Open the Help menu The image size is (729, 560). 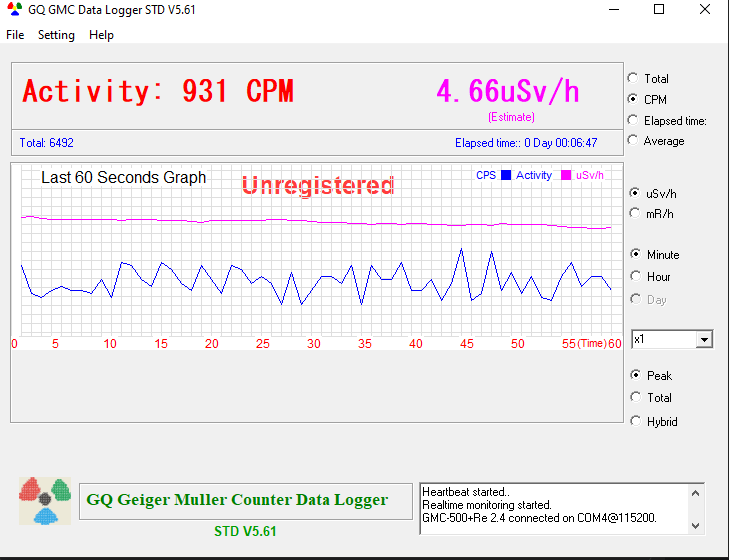(x=101, y=35)
